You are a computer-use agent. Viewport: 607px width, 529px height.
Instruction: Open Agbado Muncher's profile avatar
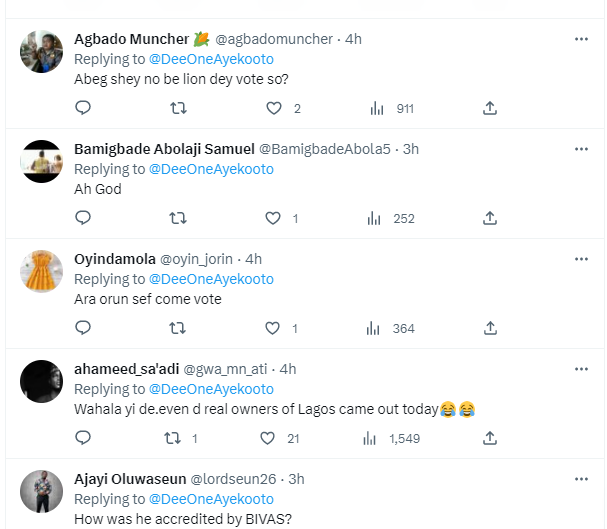click(43, 51)
